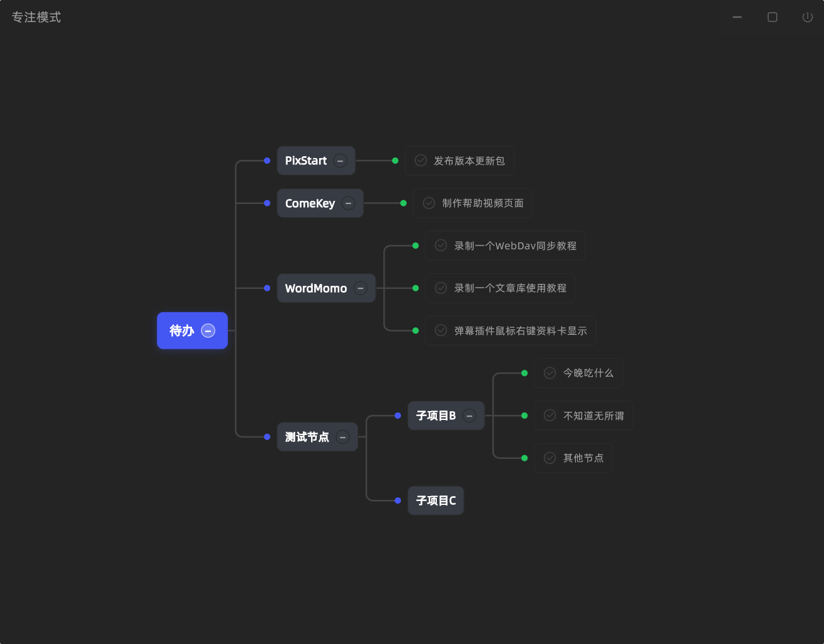Collapse the 待办 root node

pos(208,330)
